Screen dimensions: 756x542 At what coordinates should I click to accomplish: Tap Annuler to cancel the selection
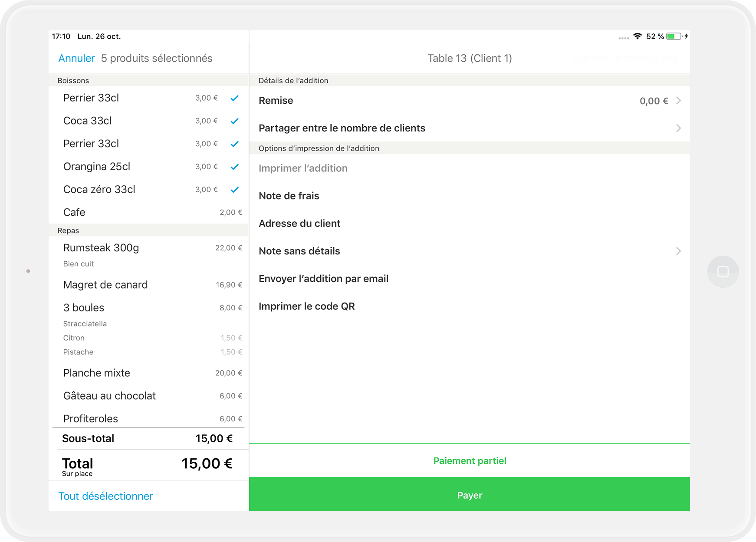(x=76, y=58)
